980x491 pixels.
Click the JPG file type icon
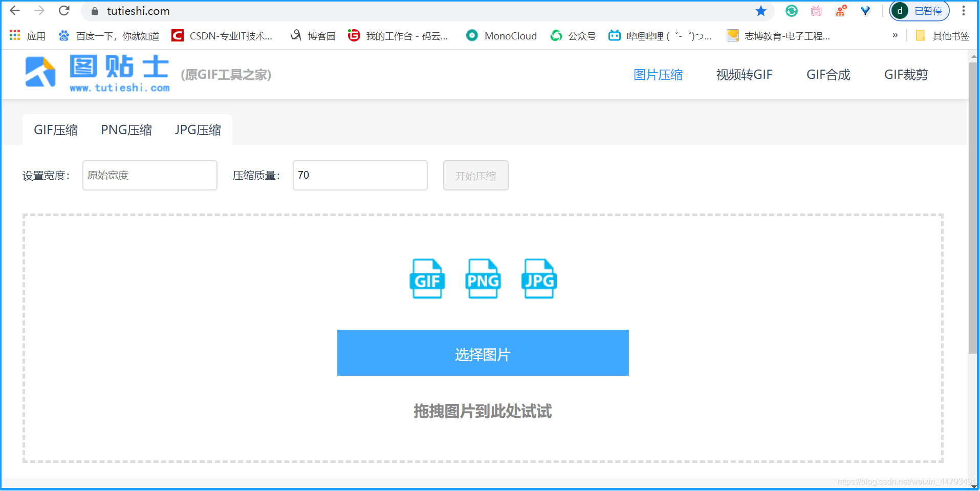coord(539,279)
